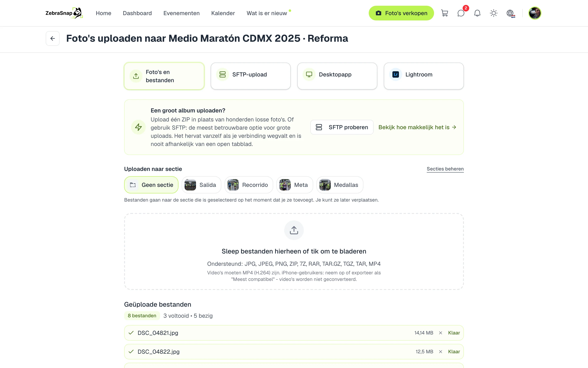Toggle light/dark theme sun icon
This screenshot has height=368, width=588.
coord(493,13)
